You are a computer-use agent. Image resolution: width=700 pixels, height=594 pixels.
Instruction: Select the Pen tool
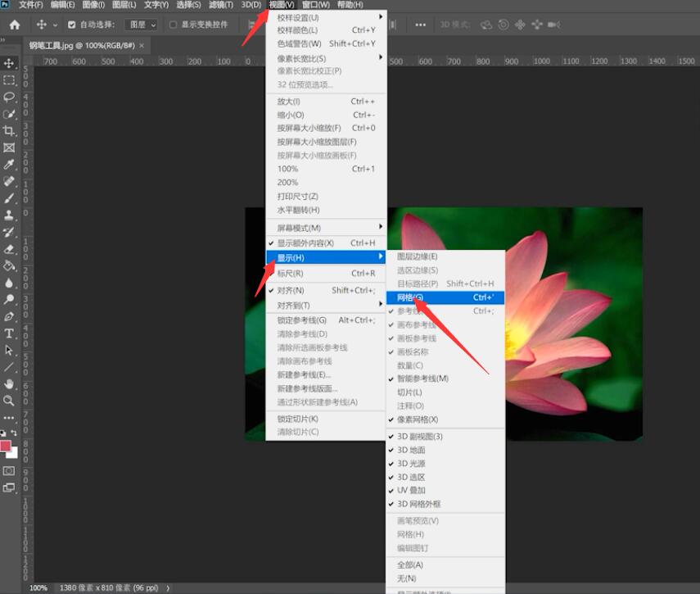tap(9, 316)
